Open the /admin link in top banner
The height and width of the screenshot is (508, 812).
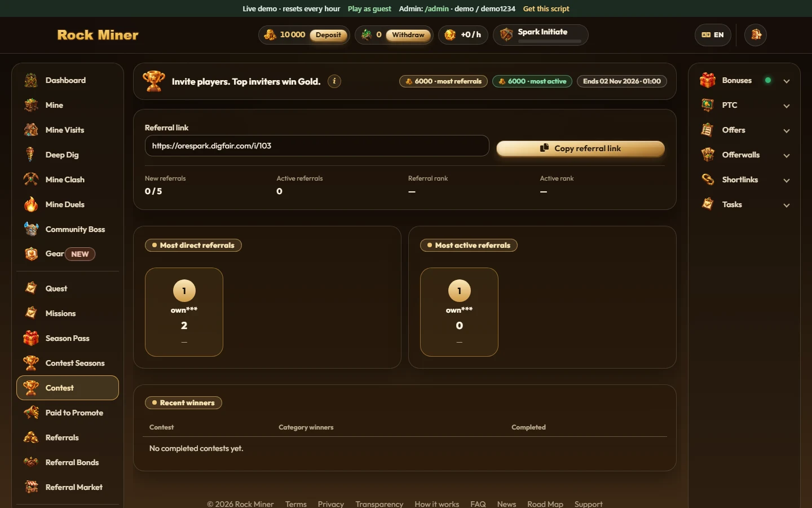click(x=437, y=8)
